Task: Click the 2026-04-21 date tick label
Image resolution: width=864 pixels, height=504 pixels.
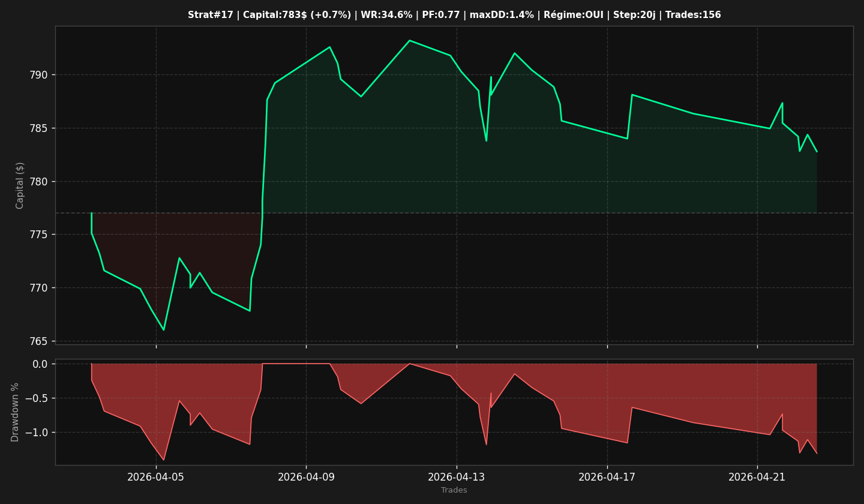Action: (x=757, y=477)
